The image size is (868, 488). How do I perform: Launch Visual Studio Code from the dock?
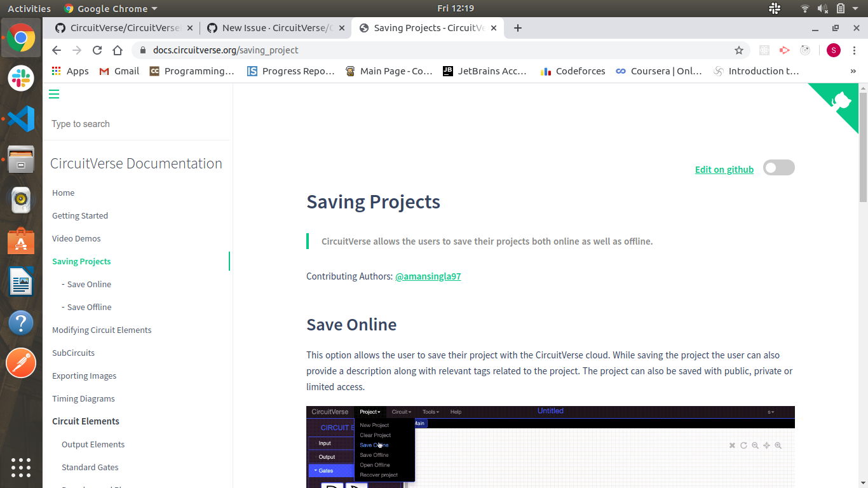pos(21,119)
